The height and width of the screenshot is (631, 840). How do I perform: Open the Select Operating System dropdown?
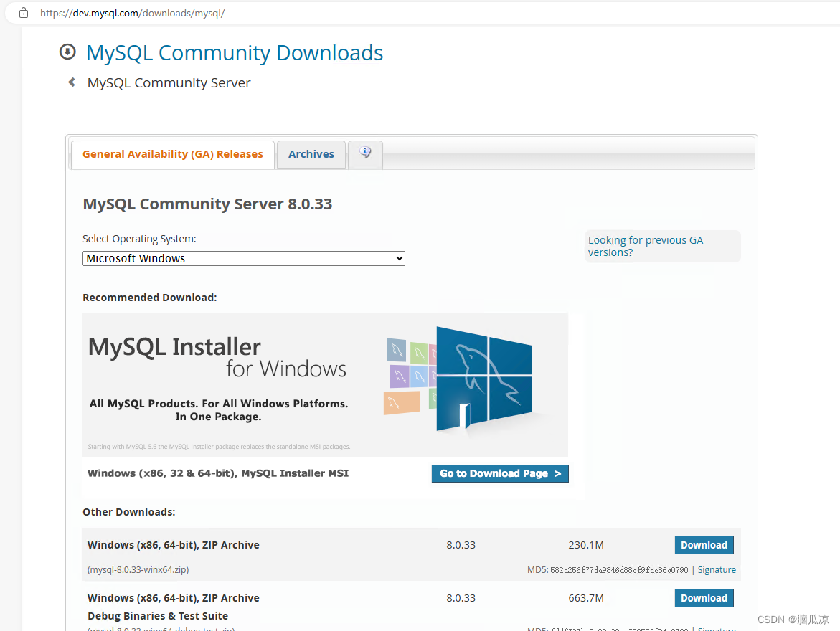(x=244, y=258)
